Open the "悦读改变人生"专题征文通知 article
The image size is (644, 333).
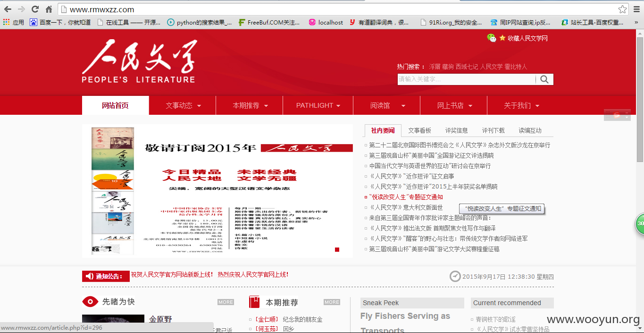[x=406, y=197]
